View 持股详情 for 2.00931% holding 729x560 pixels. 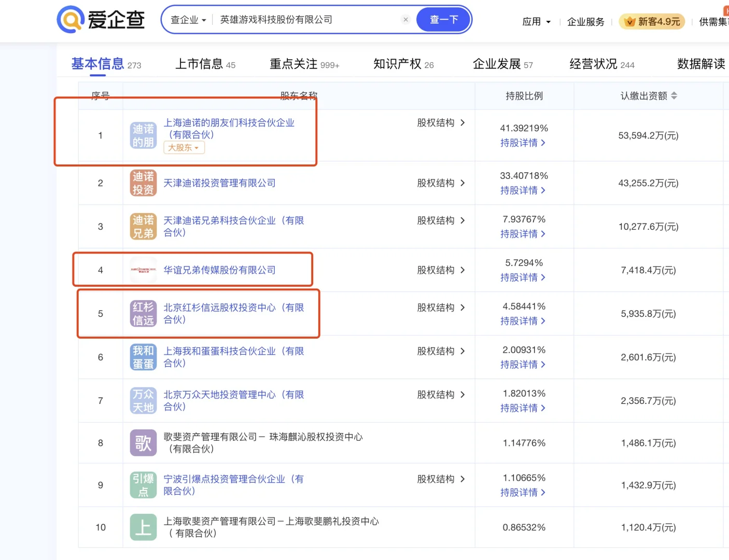coord(523,365)
